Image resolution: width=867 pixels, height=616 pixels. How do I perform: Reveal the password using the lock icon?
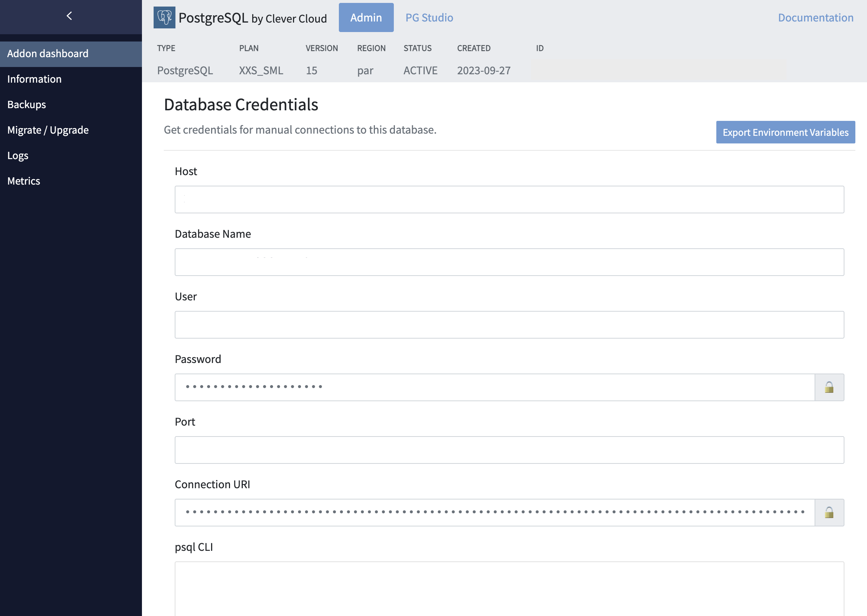(829, 387)
